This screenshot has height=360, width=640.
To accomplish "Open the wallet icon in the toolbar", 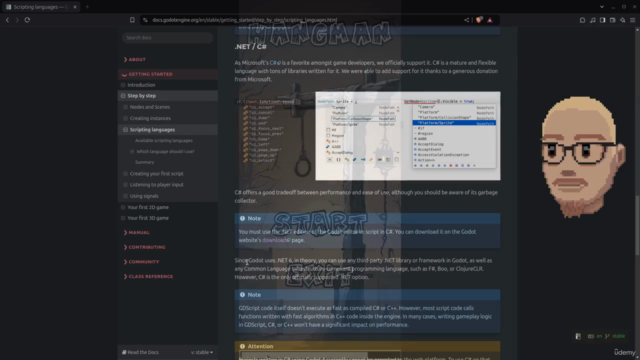I will pos(613,20).
